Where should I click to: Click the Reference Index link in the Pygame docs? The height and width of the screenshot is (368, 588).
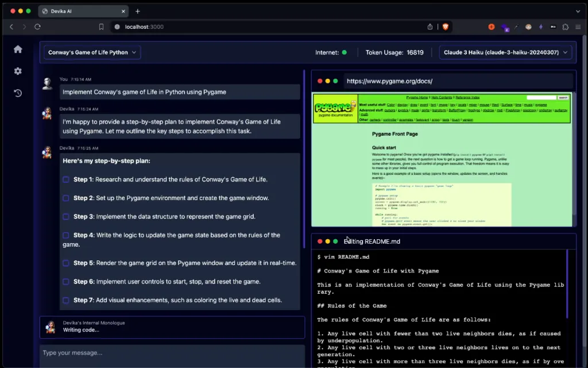(467, 97)
